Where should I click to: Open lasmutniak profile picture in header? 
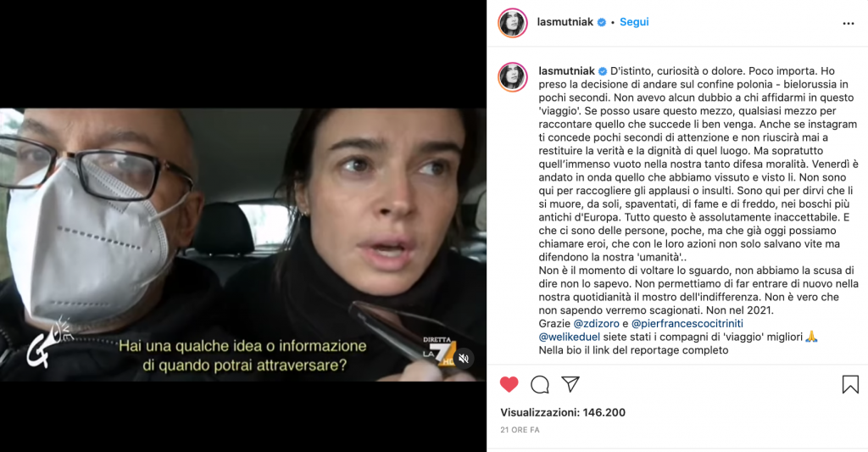point(513,23)
